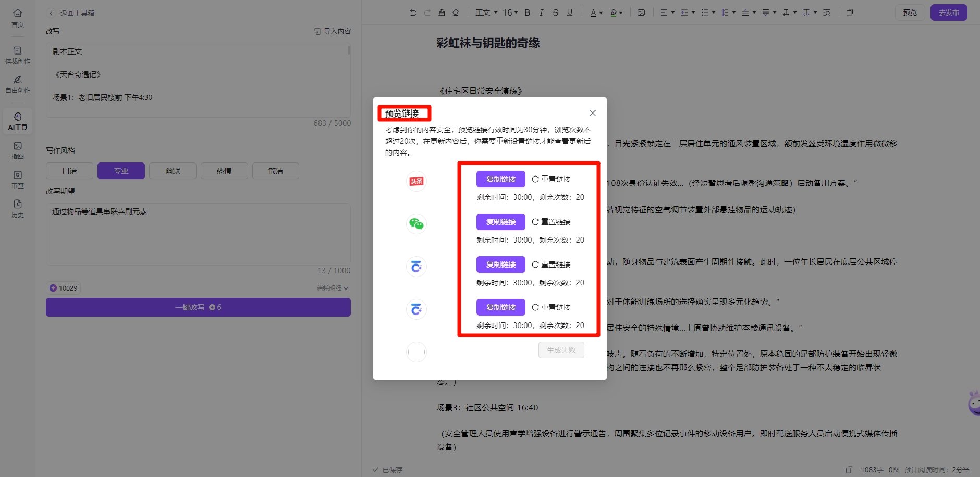Open the 历史 panel in the sidebar
This screenshot has height=477, width=980.
(x=17, y=208)
